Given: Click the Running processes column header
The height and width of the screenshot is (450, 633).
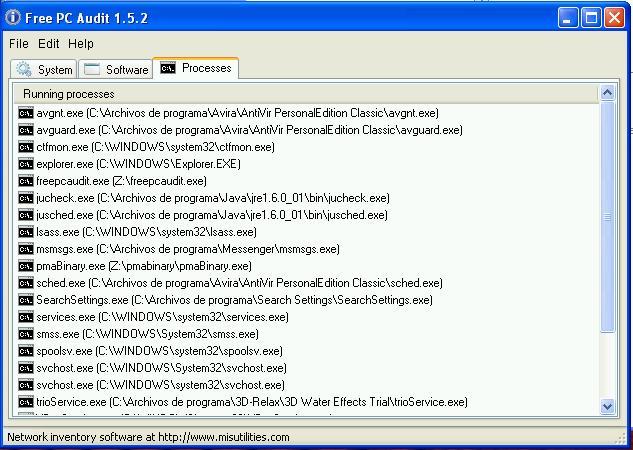Looking at the screenshot, I should coord(306,94).
